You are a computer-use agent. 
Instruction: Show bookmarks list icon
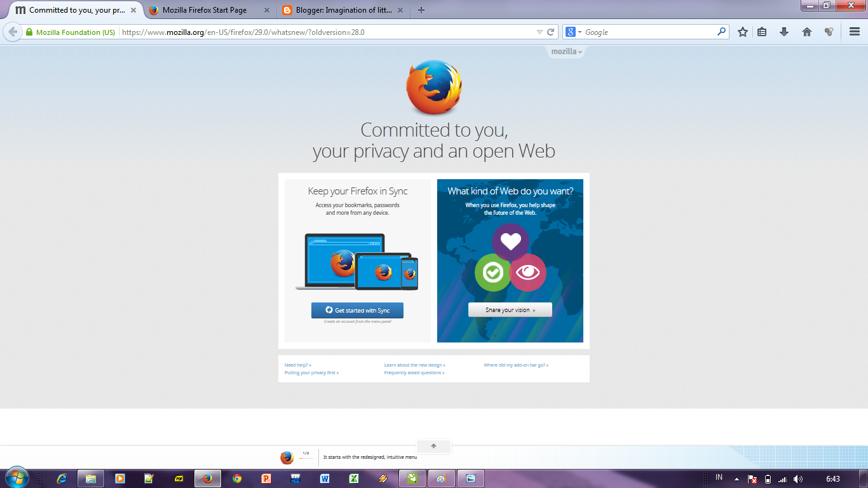click(762, 32)
